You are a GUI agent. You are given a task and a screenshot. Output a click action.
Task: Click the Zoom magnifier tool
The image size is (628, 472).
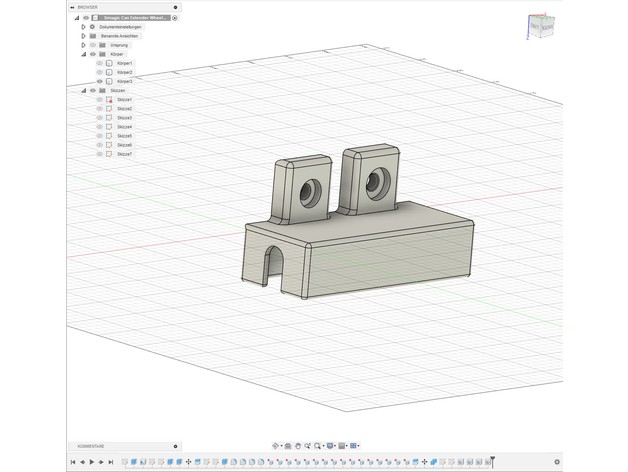pyautogui.click(x=318, y=445)
